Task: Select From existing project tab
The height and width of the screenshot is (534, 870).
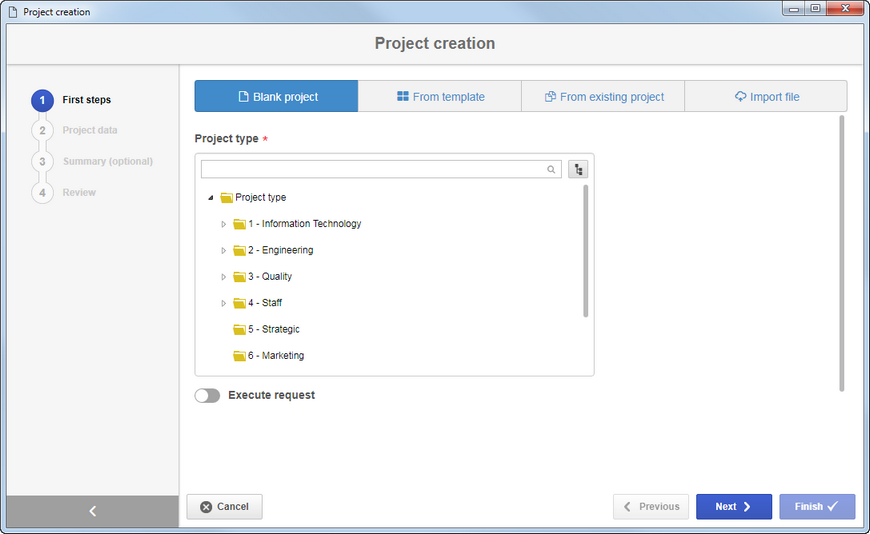Action: 603,97
